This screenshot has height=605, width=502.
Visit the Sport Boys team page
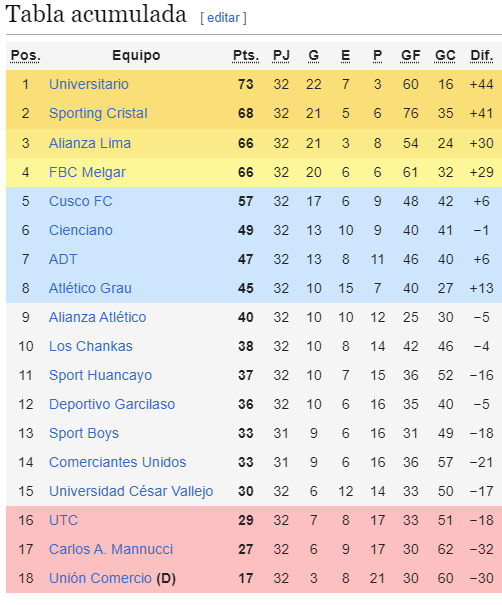click(x=84, y=433)
